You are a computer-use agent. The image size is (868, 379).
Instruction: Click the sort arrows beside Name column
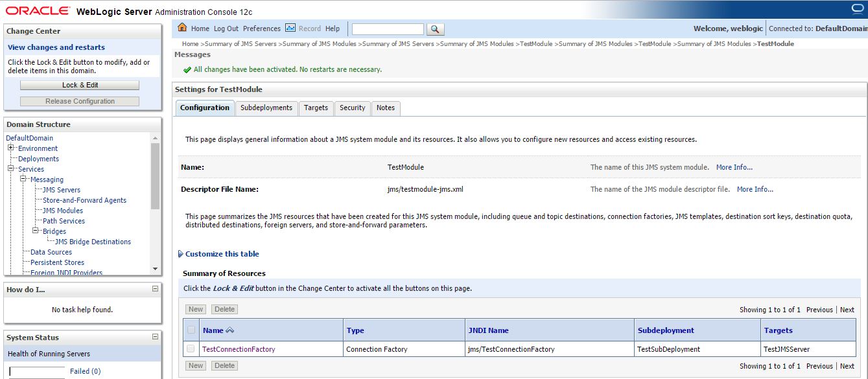229,330
